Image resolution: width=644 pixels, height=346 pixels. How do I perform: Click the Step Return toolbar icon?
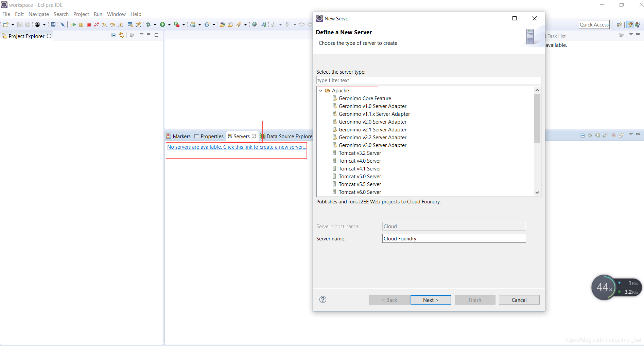(120, 24)
